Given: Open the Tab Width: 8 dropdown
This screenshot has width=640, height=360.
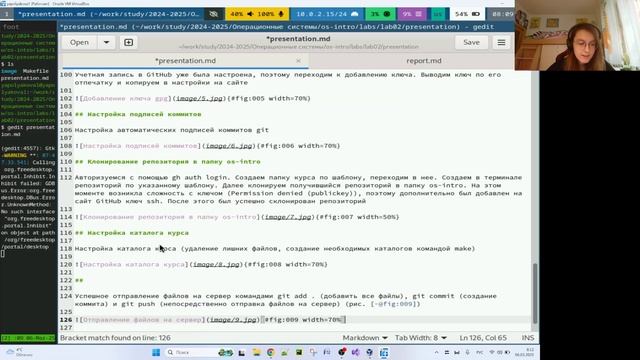Looking at the screenshot, I should (x=420, y=338).
